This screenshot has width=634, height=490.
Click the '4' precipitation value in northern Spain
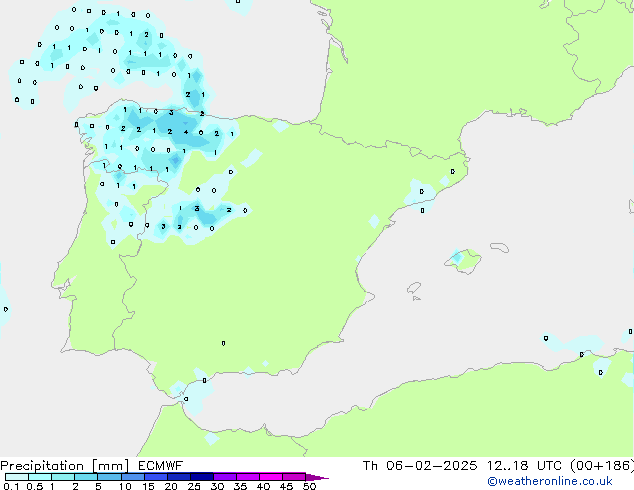[186, 132]
